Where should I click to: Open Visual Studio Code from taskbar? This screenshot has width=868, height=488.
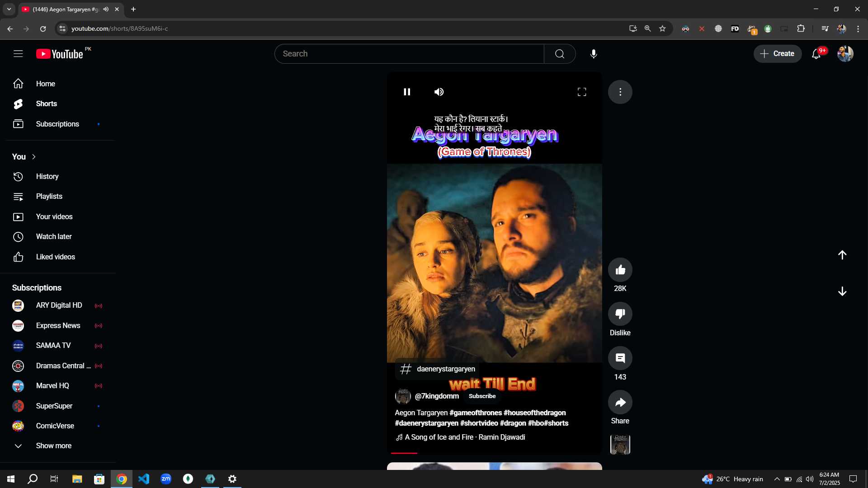coord(144,479)
